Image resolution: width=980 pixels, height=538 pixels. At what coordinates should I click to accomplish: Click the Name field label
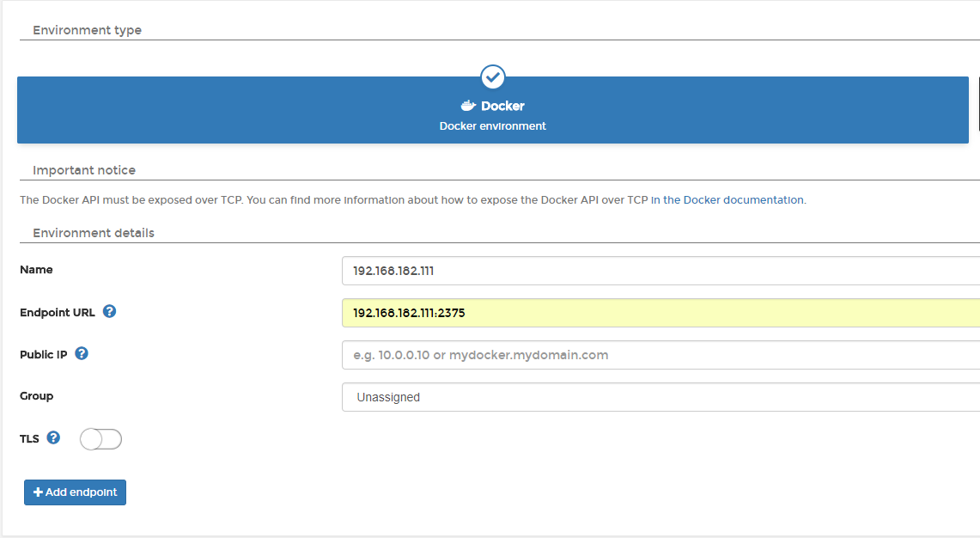(x=36, y=270)
